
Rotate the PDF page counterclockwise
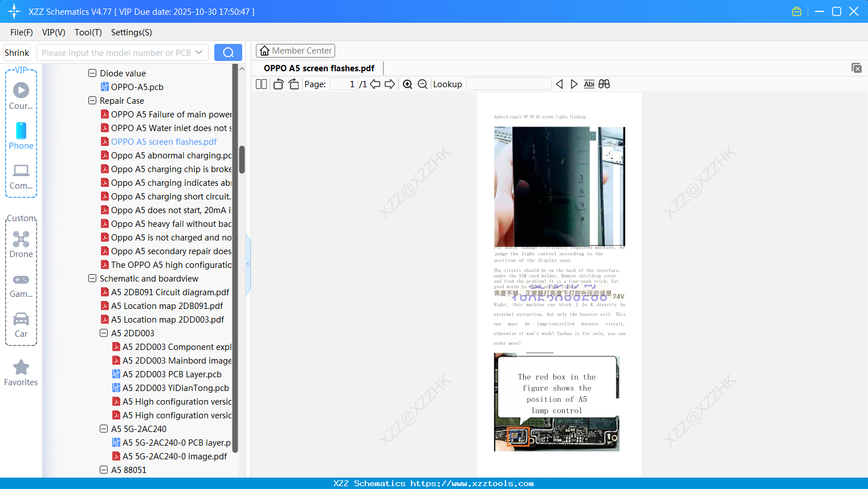coord(278,84)
